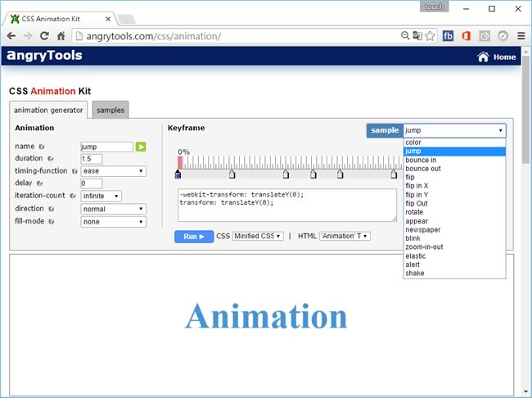Click the zoom magnifier icon in address bar

(405, 36)
